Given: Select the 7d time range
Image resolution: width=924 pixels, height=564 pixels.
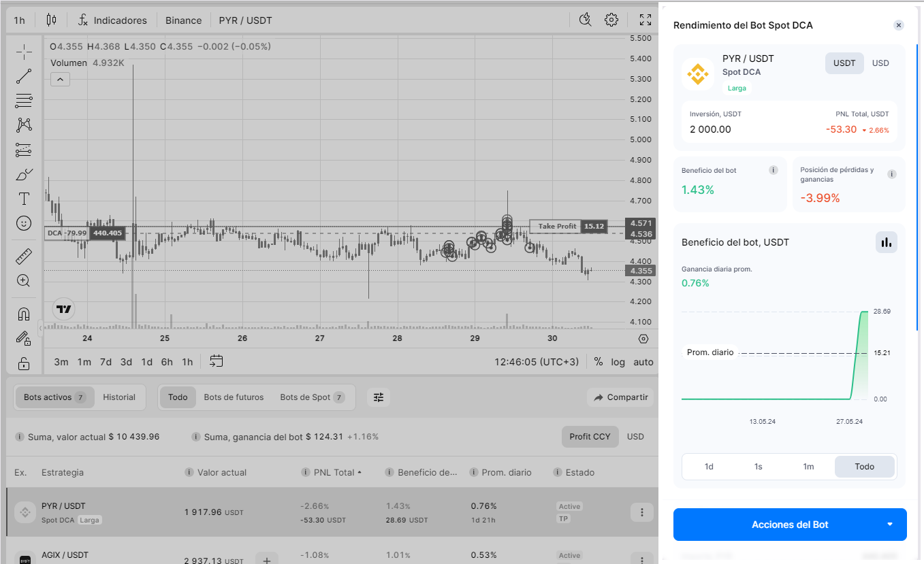Looking at the screenshot, I should [x=106, y=362].
